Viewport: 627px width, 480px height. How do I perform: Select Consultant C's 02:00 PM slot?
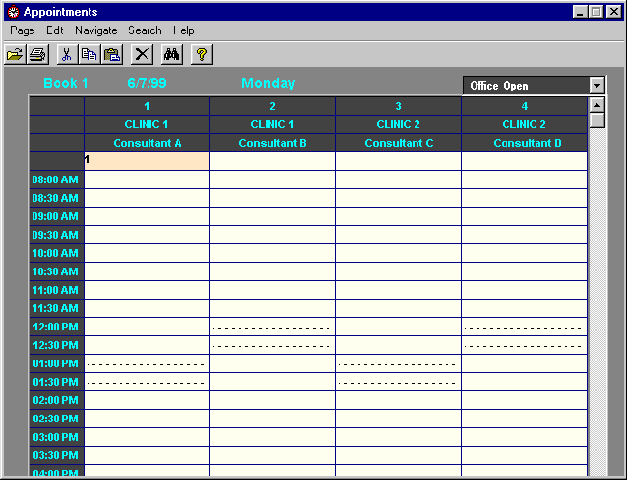pyautogui.click(x=398, y=400)
